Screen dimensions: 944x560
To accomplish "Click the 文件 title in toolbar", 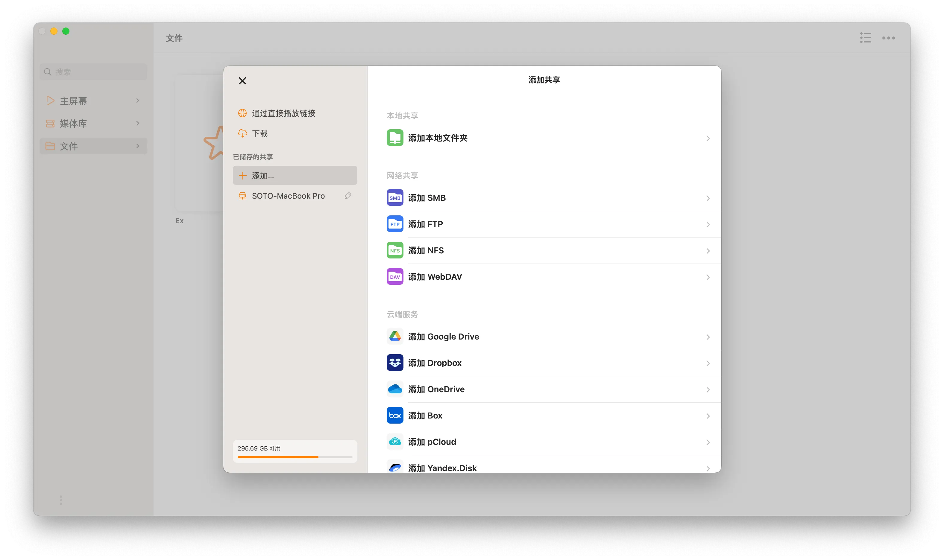I will (174, 38).
